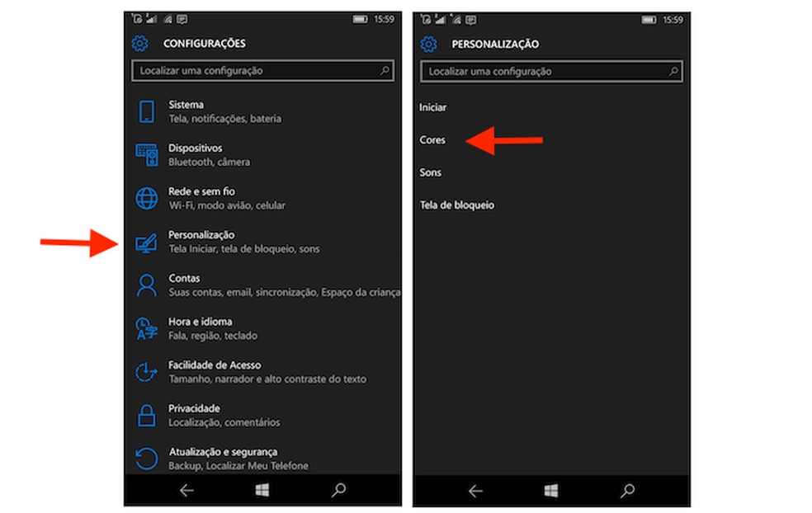Open Facilidade de Acesso clock icon
The height and width of the screenshot is (513, 812).
pyautogui.click(x=147, y=371)
